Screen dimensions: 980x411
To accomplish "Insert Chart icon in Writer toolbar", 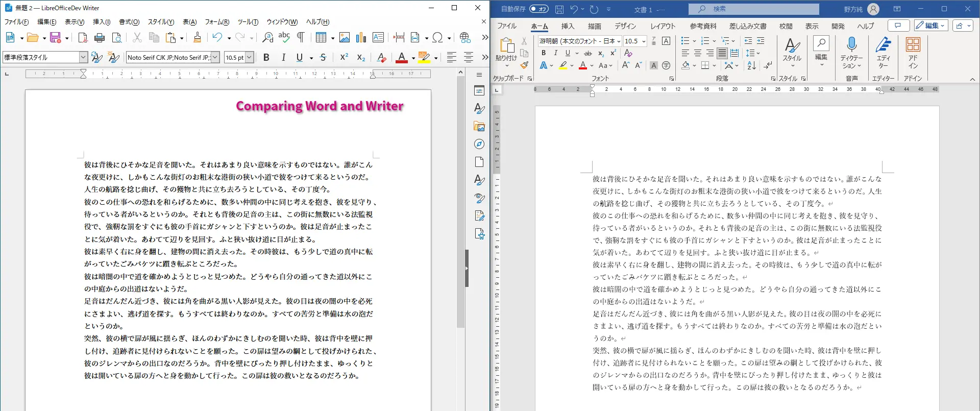I will pos(361,37).
